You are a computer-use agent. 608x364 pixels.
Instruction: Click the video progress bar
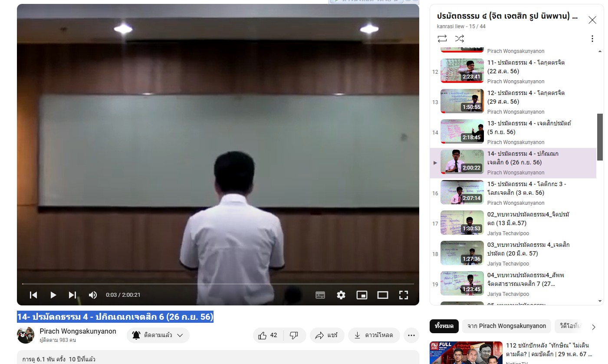pos(218,284)
